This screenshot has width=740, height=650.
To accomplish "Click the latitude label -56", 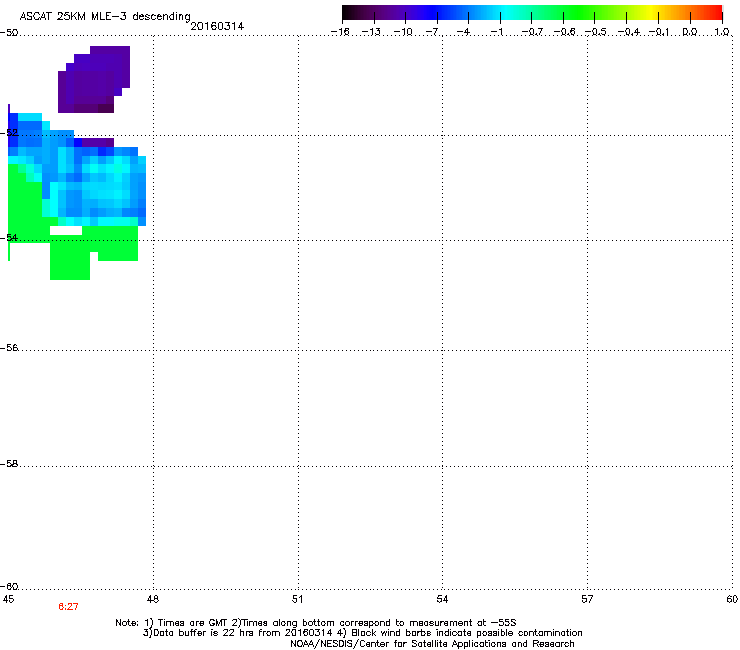I will 9,348.
